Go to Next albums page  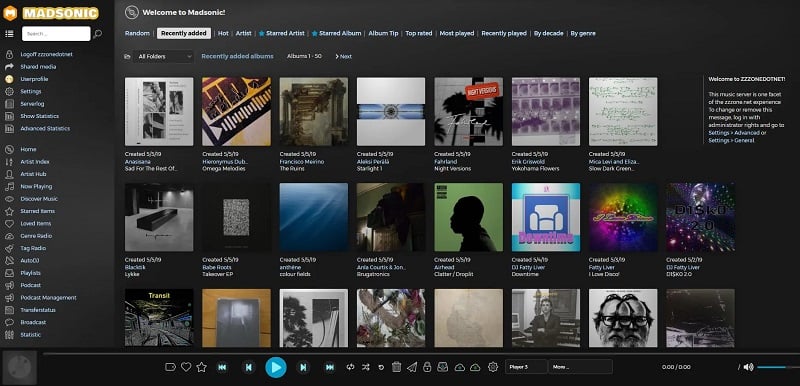(x=343, y=57)
